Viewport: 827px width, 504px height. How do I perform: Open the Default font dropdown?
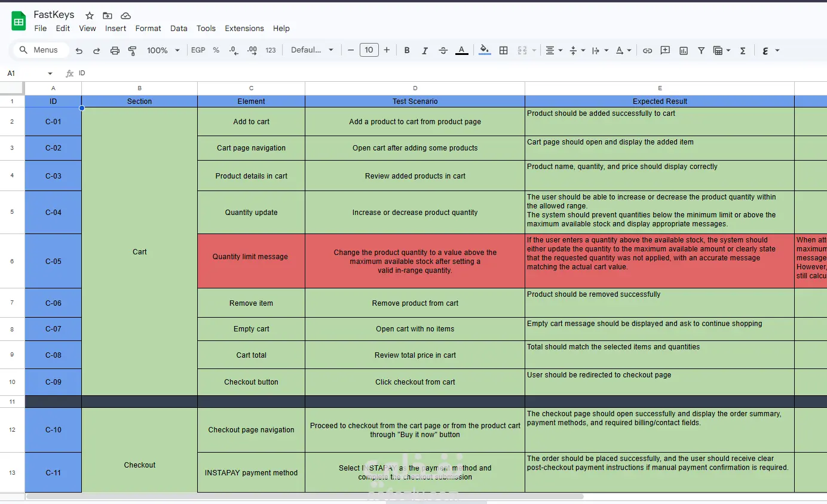point(312,50)
